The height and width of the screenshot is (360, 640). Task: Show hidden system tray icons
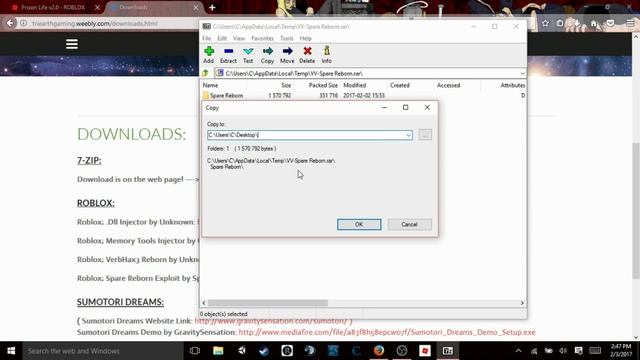click(x=518, y=351)
